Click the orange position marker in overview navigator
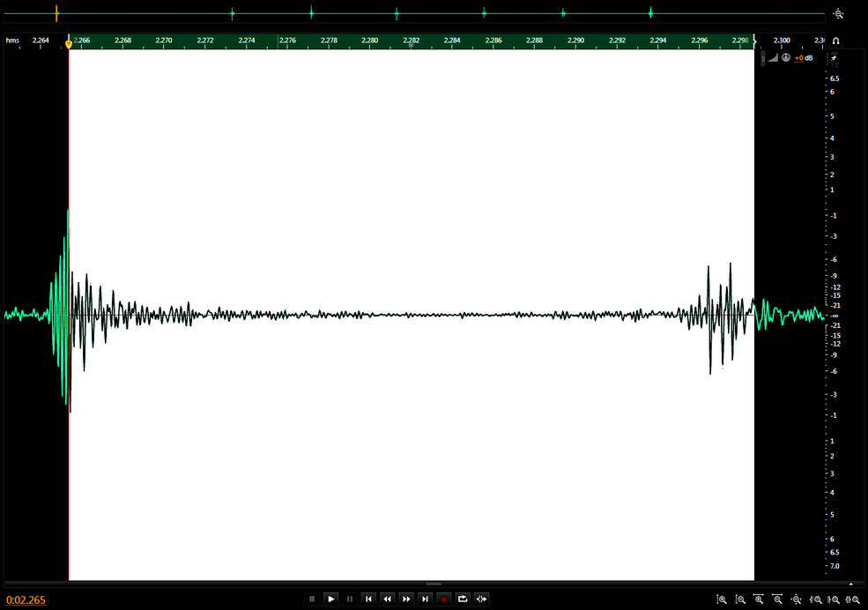This screenshot has width=868, height=610. coord(56,14)
